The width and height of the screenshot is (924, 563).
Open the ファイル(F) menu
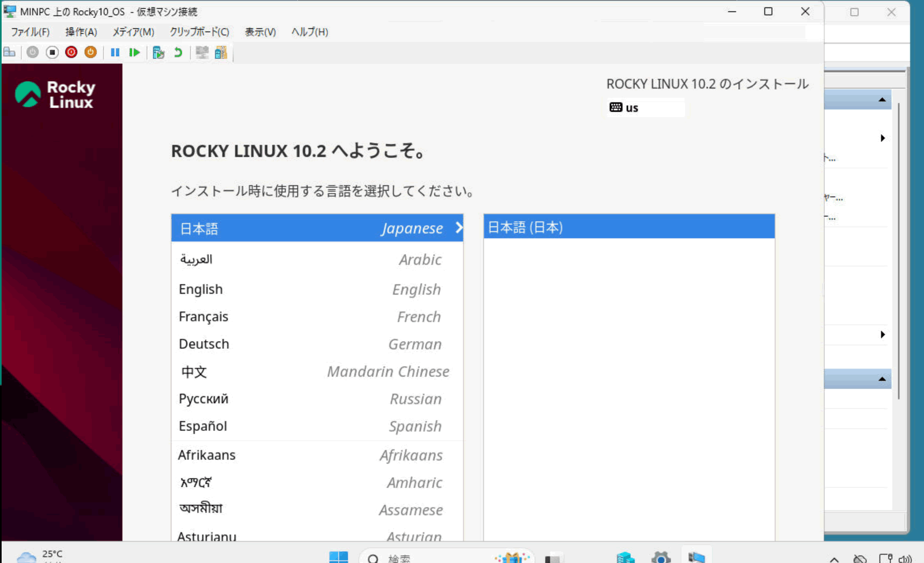(x=31, y=32)
